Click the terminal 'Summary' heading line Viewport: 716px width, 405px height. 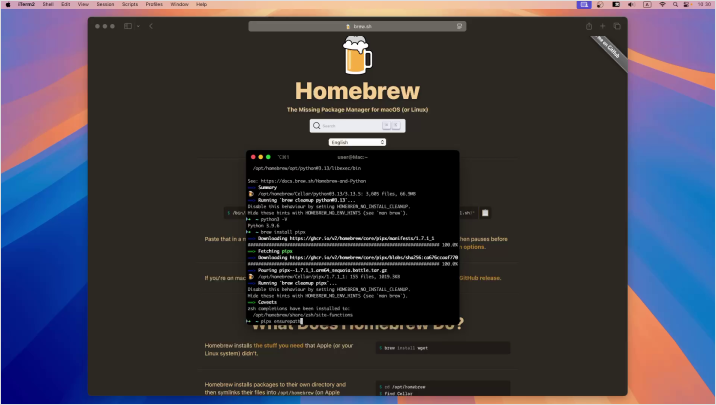pos(267,187)
